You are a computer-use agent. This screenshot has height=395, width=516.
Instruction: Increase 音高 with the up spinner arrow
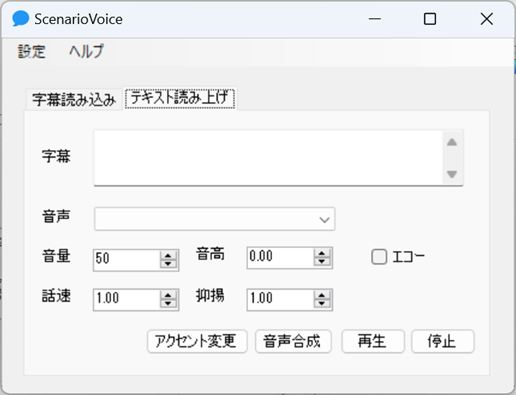coord(322,253)
